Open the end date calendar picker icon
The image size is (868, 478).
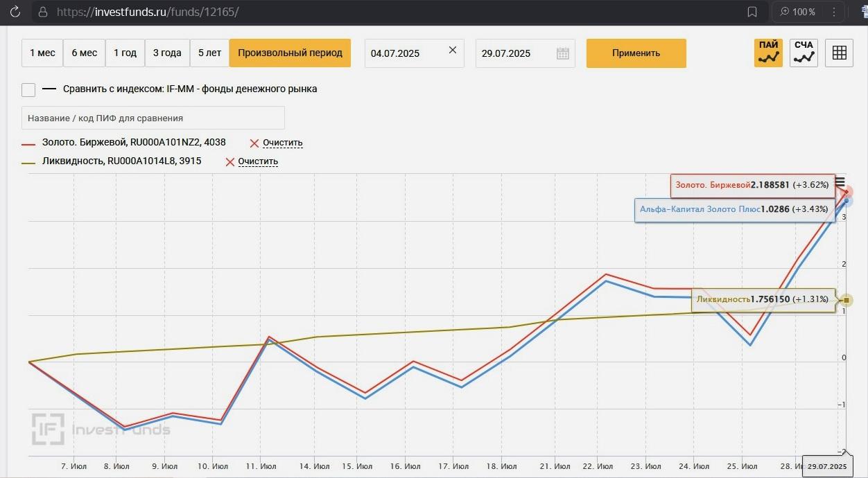563,53
